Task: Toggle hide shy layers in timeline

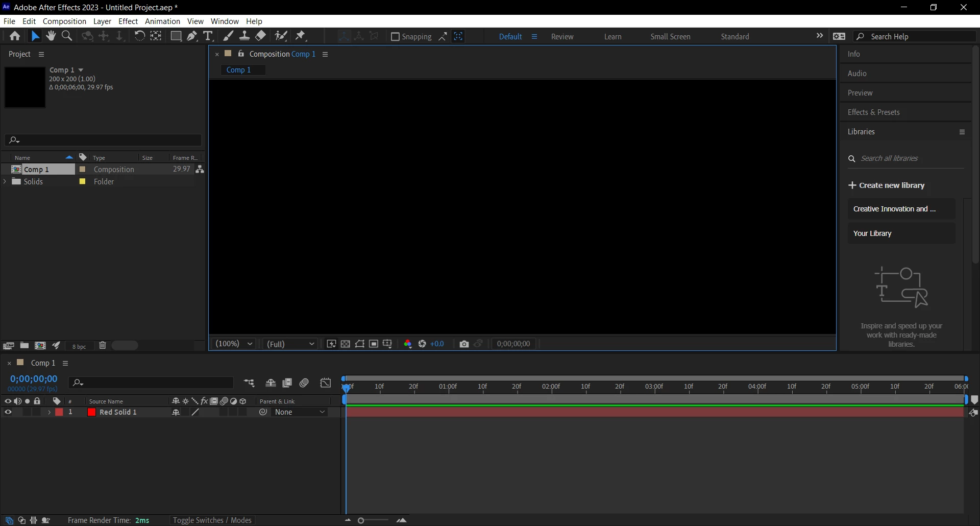Action: point(271,383)
